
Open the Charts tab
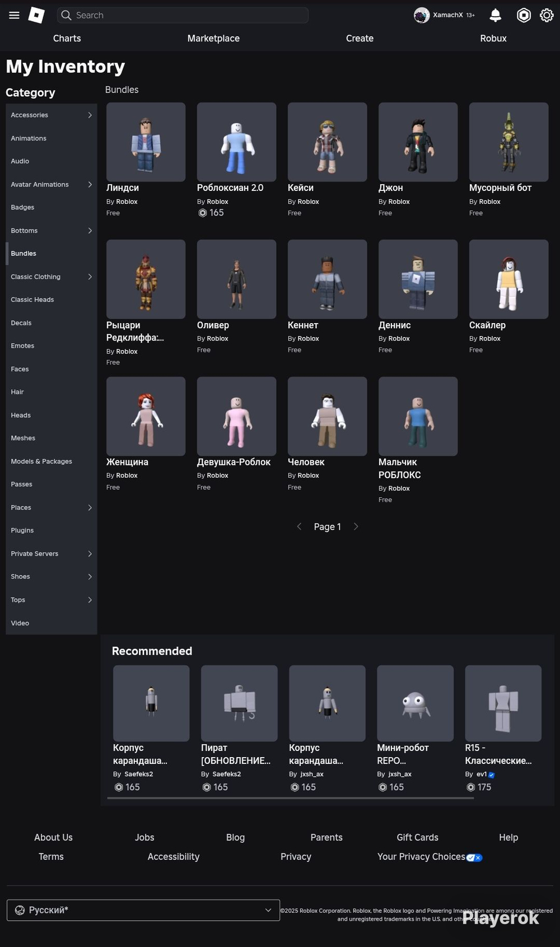coord(67,38)
